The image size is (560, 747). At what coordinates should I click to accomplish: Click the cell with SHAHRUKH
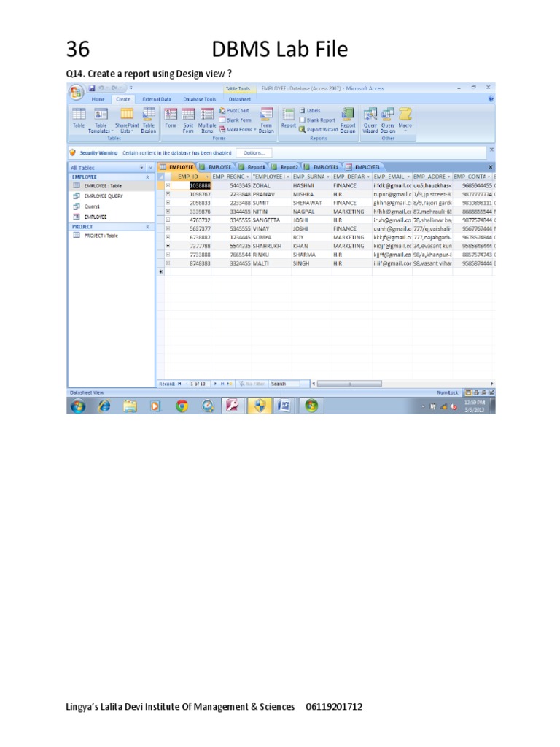pos(271,246)
